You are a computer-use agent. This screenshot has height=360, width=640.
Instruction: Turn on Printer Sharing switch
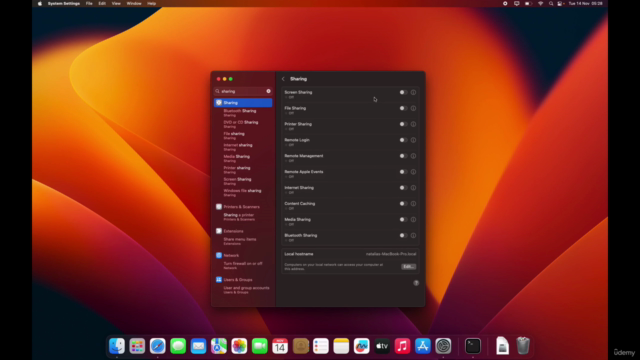click(x=403, y=124)
